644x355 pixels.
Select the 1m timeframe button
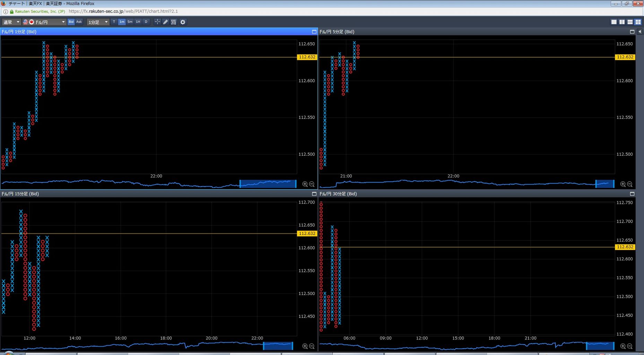[122, 22]
